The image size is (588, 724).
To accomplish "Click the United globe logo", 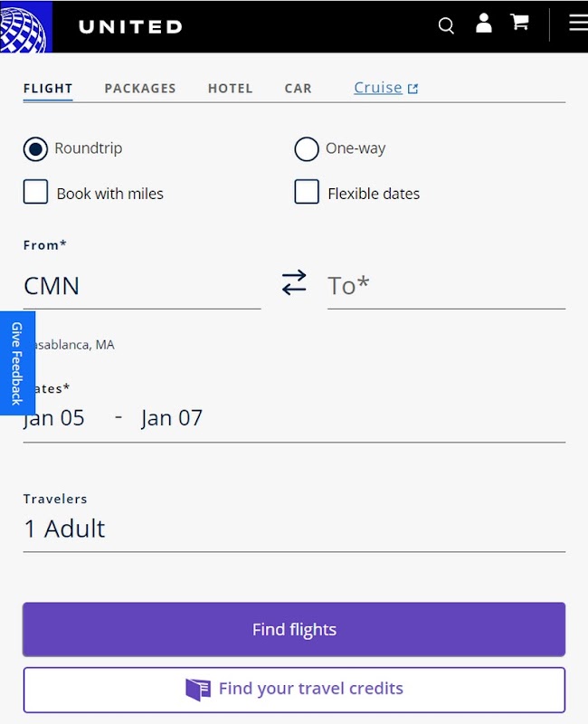I will coord(24,26).
